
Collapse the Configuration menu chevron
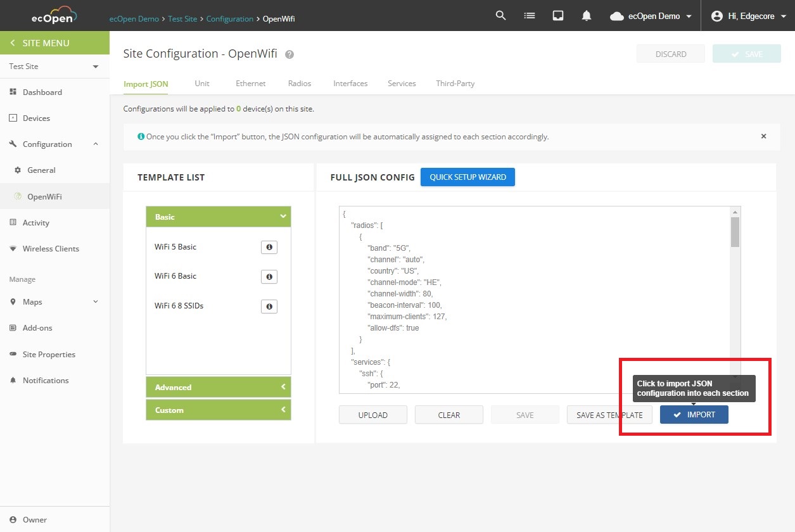tap(96, 144)
